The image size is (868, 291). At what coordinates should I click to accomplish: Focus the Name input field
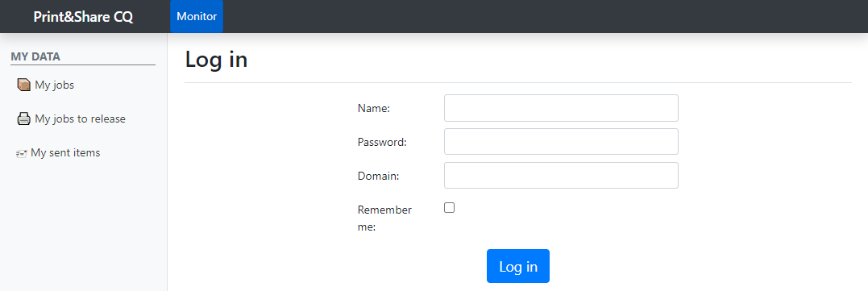561,108
